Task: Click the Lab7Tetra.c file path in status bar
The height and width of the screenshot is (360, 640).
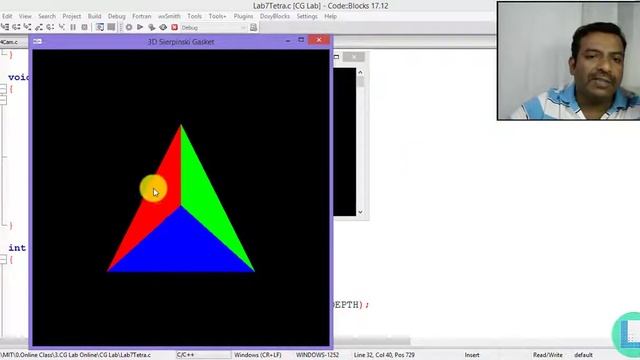Action: 76,355
